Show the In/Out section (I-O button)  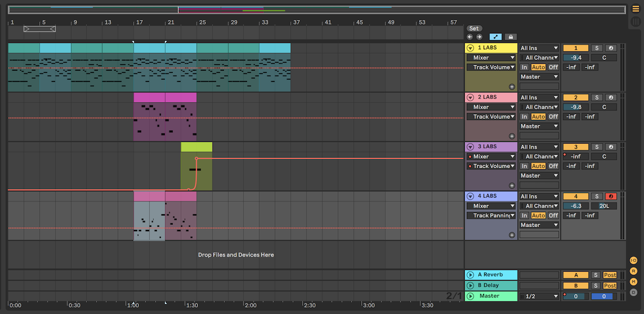coord(633,260)
